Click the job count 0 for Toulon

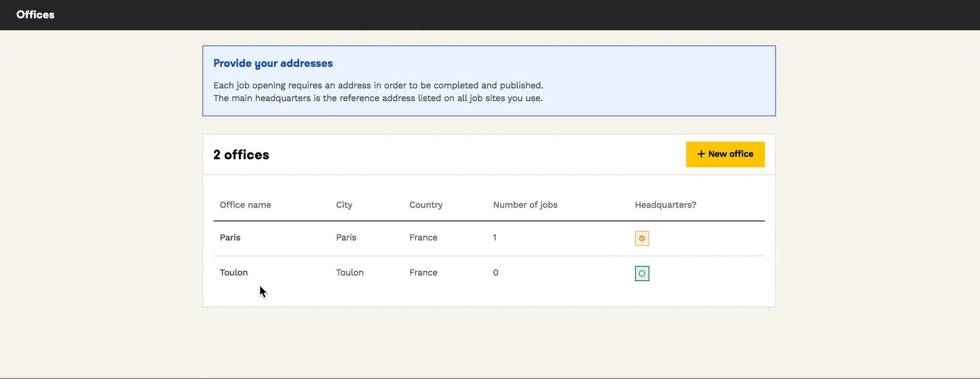pyautogui.click(x=495, y=273)
